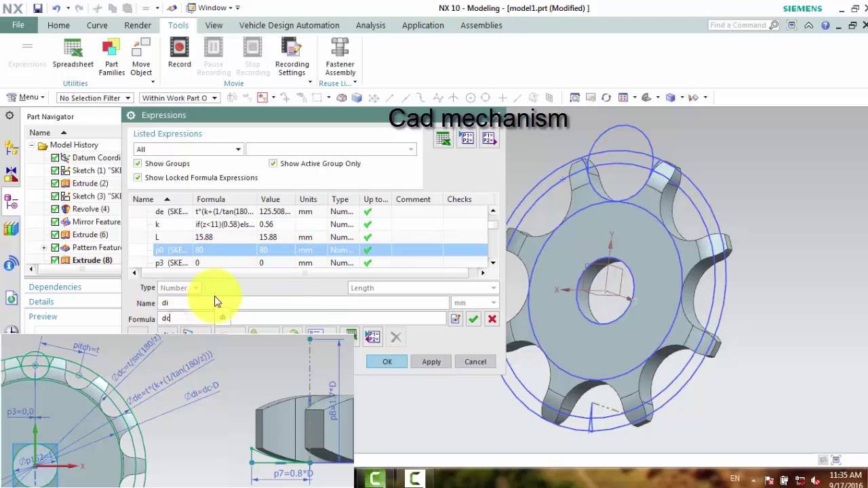Image resolution: width=868 pixels, height=488 pixels.
Task: Open the Listed Expressions All dropdown
Action: coord(188,149)
